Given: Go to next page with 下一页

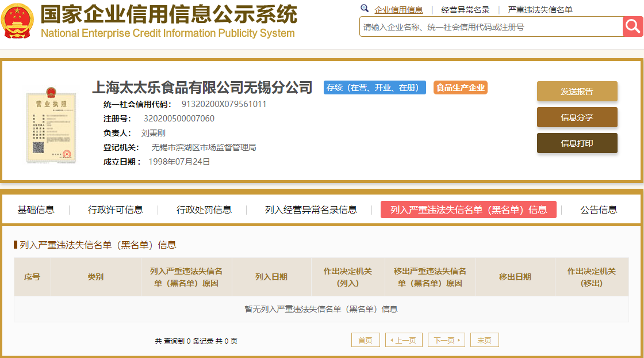Looking at the screenshot, I should (446, 340).
